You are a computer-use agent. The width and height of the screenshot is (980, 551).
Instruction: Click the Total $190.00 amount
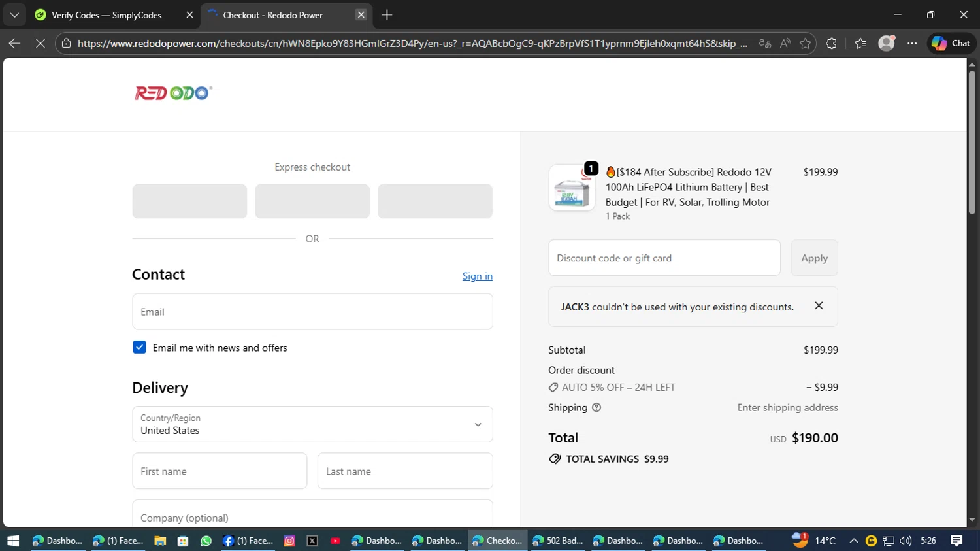(x=815, y=438)
